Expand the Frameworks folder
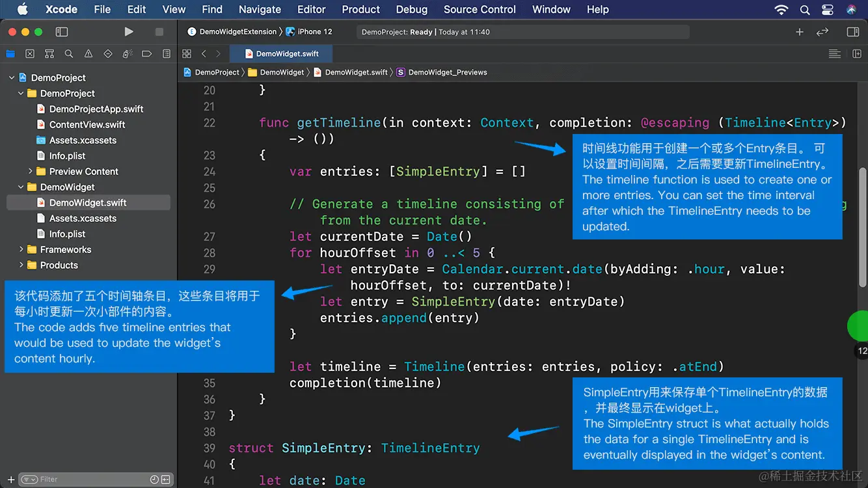Screen dimensions: 868x488 [21, 249]
